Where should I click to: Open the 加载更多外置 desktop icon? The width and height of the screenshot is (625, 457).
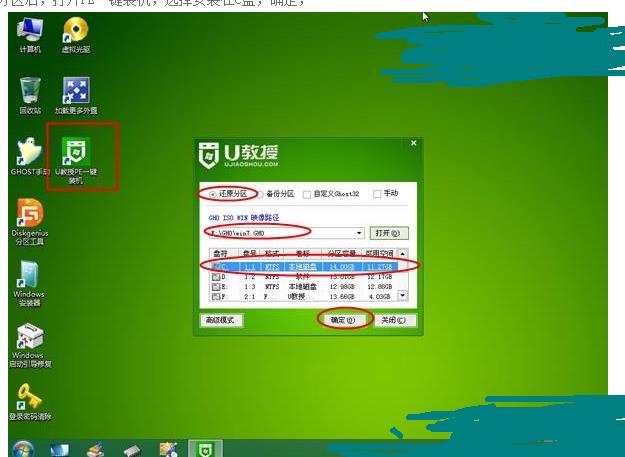pyautogui.click(x=76, y=96)
